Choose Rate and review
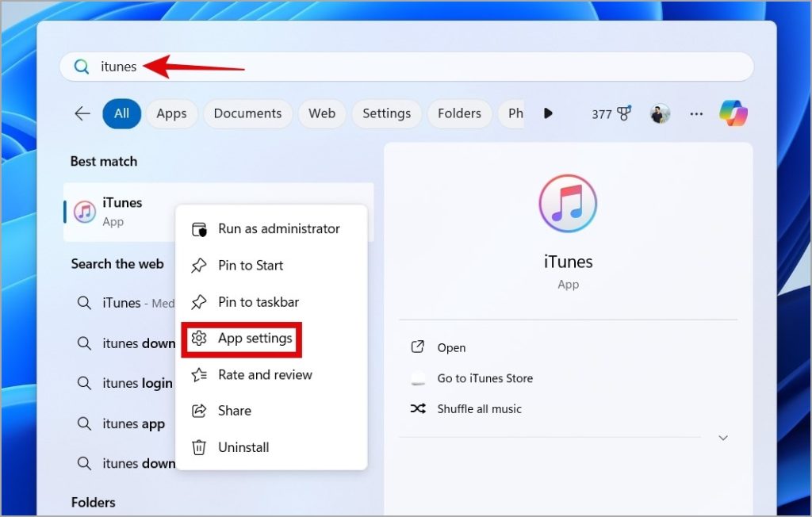Viewport: 812px width, 517px height. (271, 374)
